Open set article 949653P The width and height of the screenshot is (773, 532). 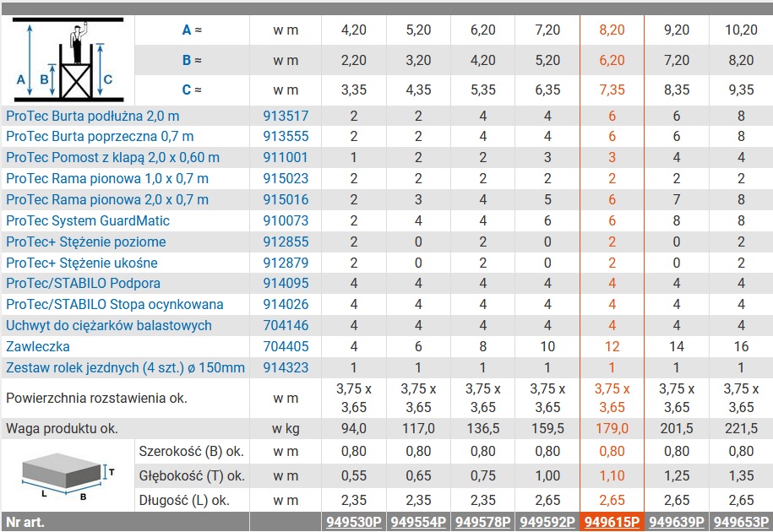click(x=741, y=522)
